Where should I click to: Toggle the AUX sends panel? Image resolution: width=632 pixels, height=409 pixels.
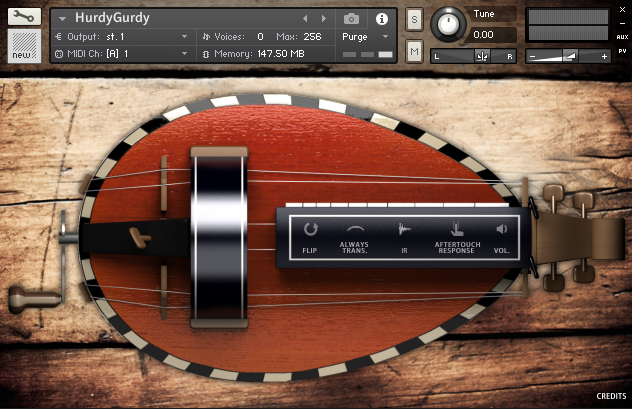point(622,37)
